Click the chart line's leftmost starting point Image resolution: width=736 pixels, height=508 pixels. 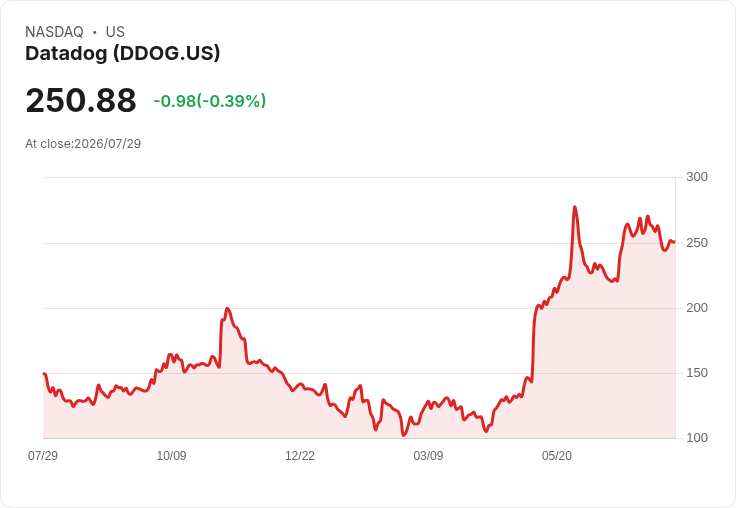(x=44, y=374)
